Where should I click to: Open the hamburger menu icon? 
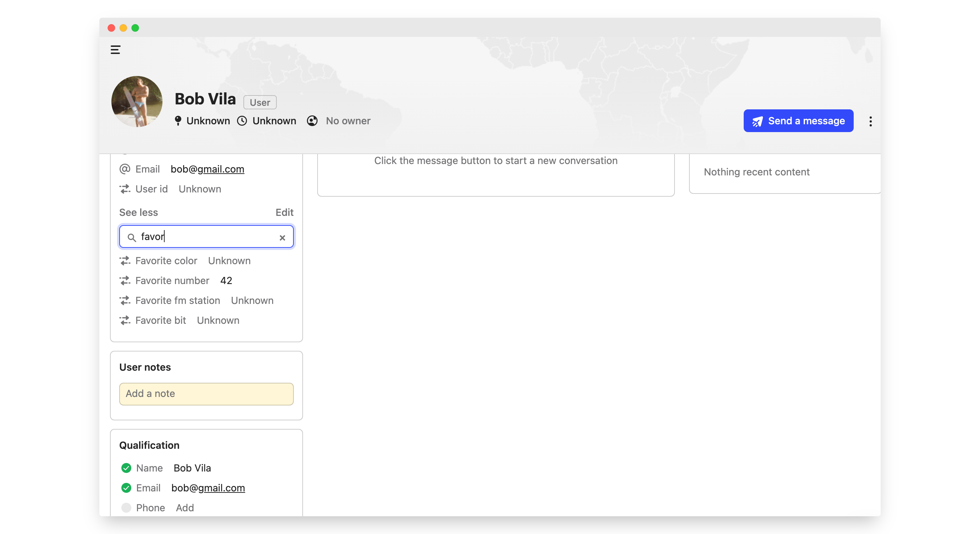115,50
